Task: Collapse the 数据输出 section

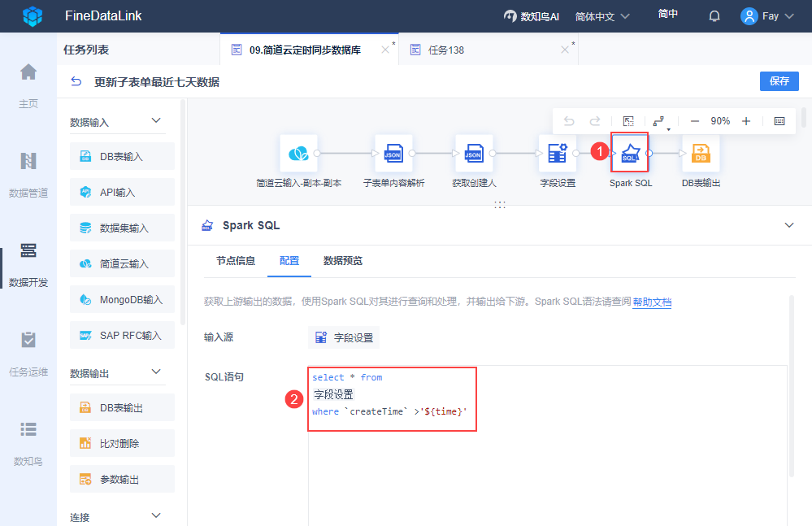Action: tap(156, 372)
